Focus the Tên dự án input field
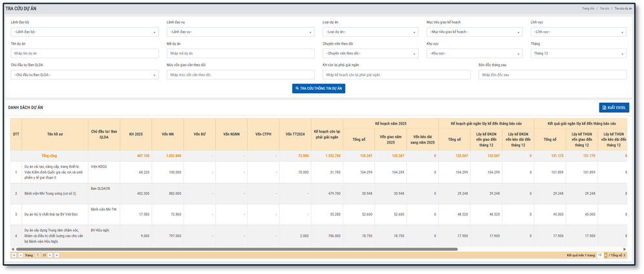The width and height of the screenshot is (644, 274). click(x=84, y=54)
